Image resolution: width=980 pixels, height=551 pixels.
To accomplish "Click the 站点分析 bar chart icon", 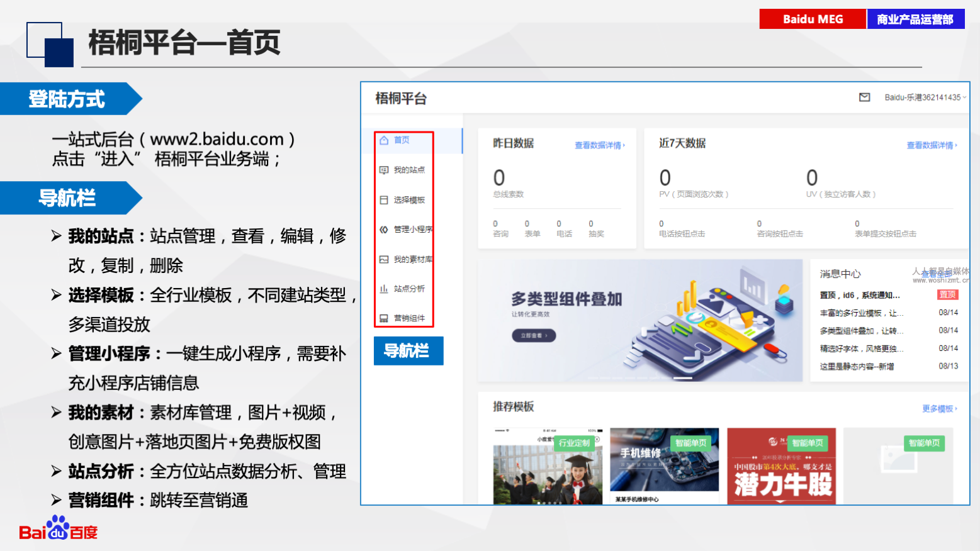I will tap(384, 289).
